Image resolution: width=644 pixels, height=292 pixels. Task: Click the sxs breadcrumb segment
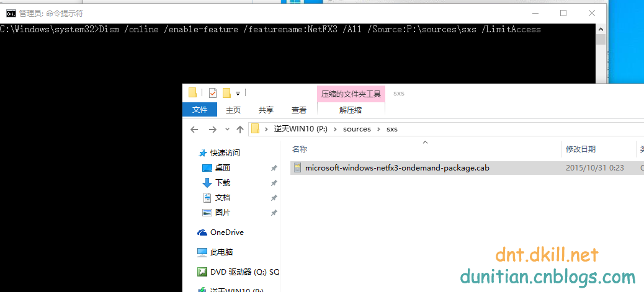point(392,129)
